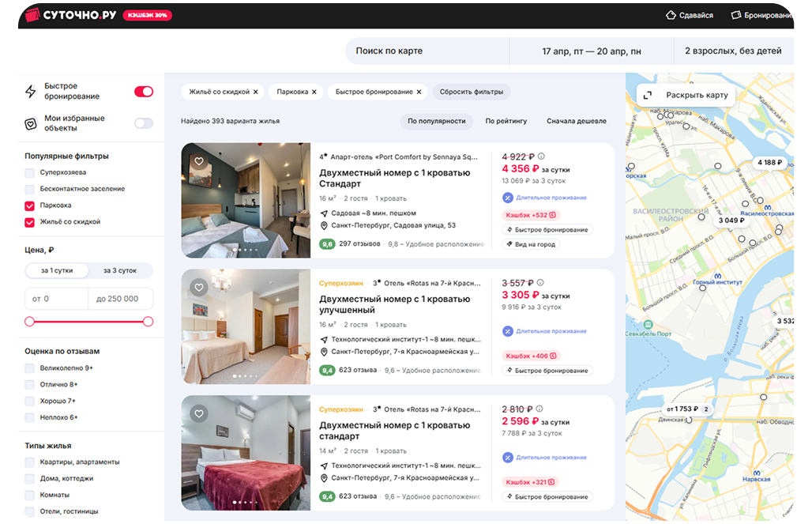Click 'Сбросить фильтры' button
This screenshot has height=524, width=812.
[471, 92]
